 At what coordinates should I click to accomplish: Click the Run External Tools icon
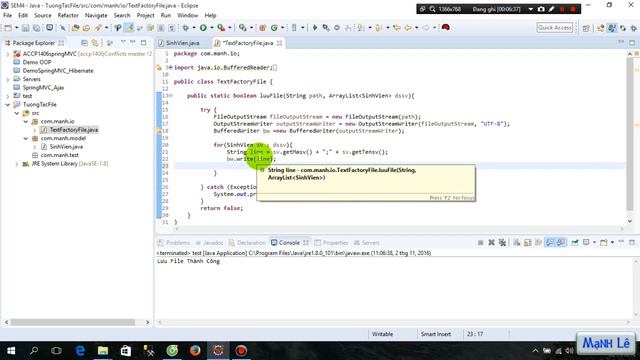(221, 28)
